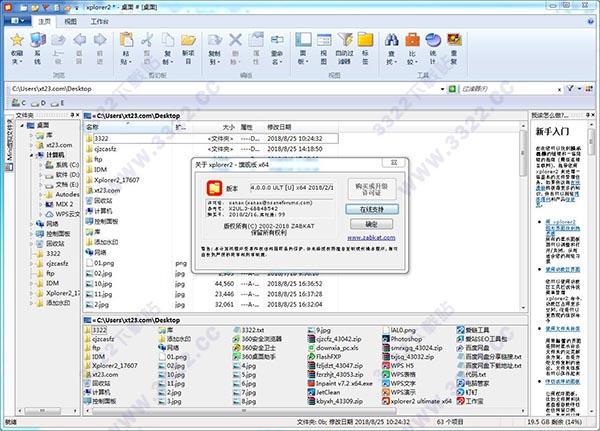Click drive D button on drive bar
The width and height of the screenshot is (600, 431).
tap(38, 103)
